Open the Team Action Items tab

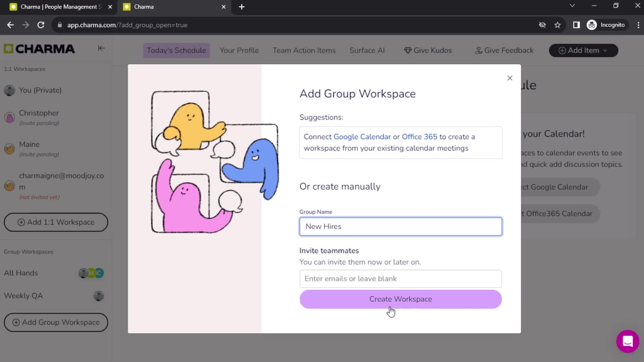point(304,50)
